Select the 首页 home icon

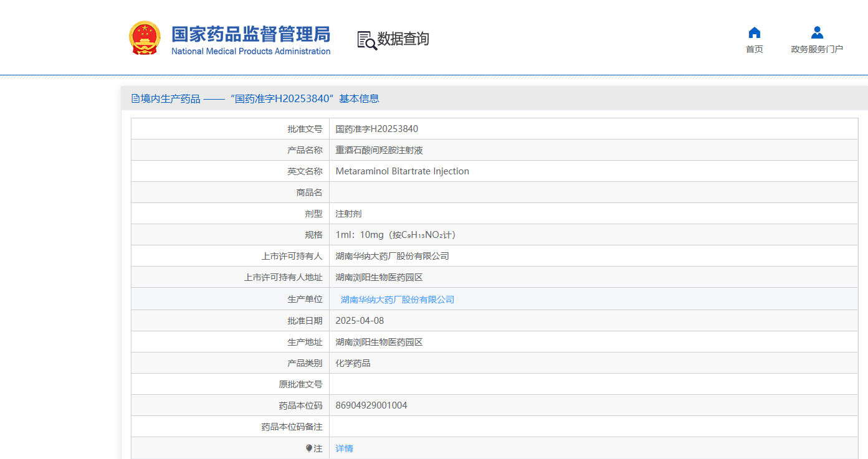[x=754, y=32]
